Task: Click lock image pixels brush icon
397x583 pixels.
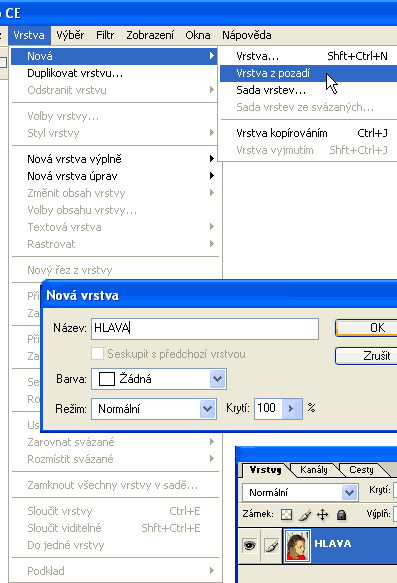Action: click(305, 515)
